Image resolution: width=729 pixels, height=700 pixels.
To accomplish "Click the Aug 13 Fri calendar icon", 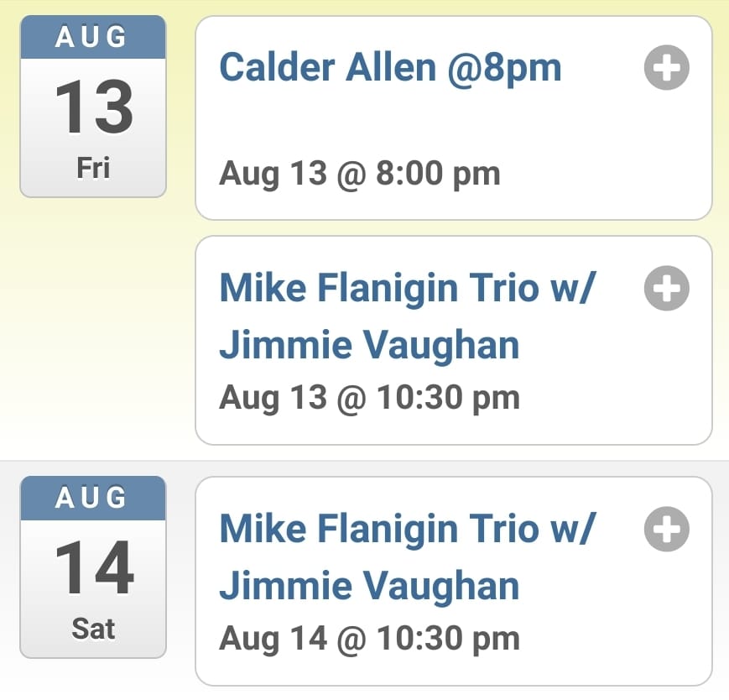I will pyautogui.click(x=93, y=107).
